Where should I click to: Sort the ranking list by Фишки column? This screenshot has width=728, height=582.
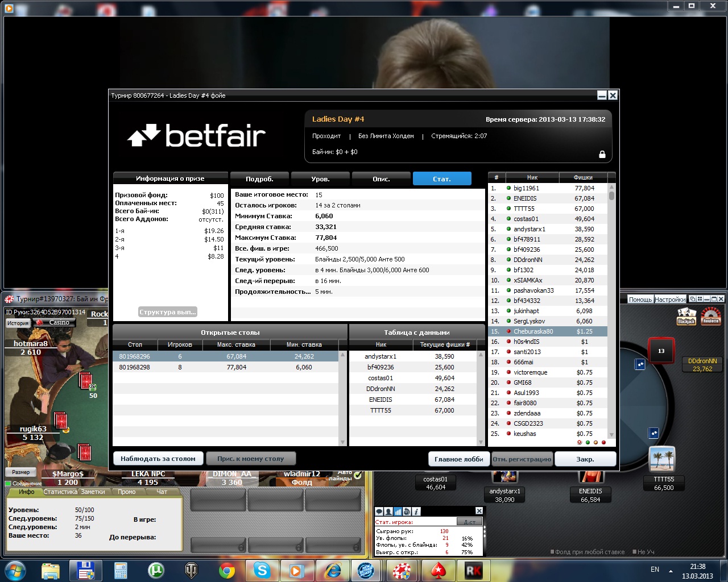click(582, 177)
